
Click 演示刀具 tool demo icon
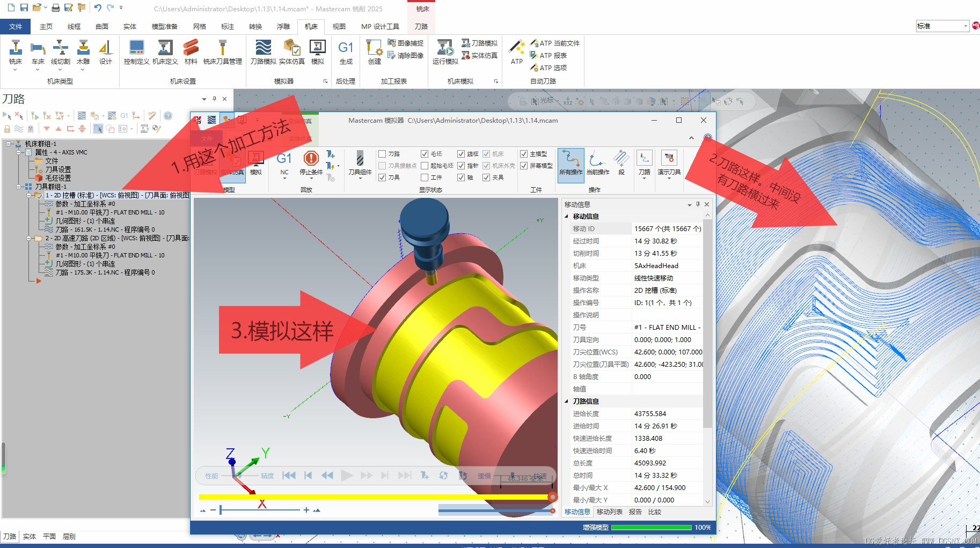(x=669, y=164)
